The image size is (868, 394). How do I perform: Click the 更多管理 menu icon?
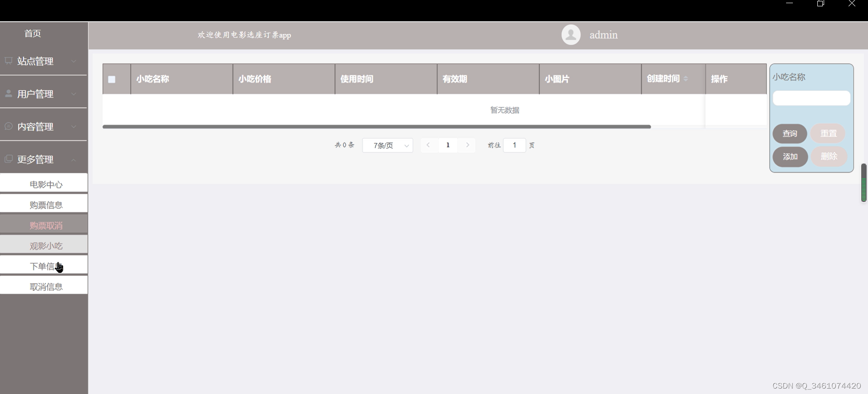point(9,159)
